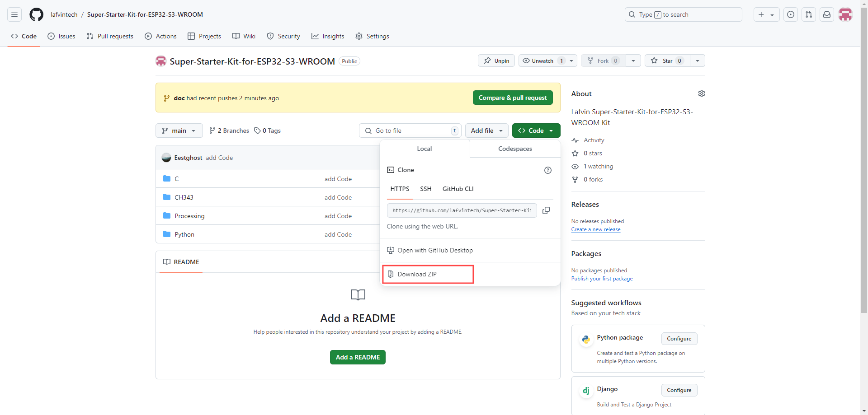Open the pull requests icon in header

808,14
